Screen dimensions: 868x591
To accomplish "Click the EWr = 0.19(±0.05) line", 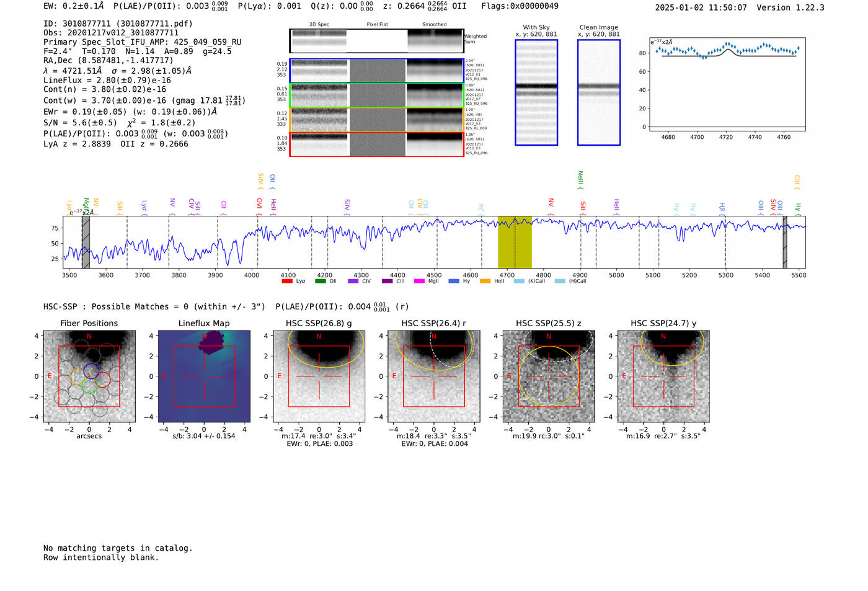I will point(130,112).
